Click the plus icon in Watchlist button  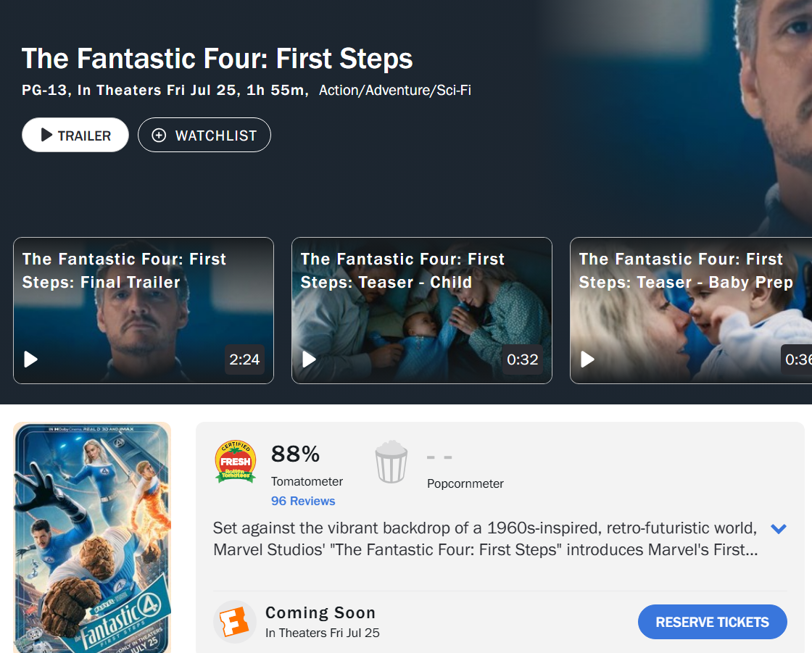pos(159,136)
